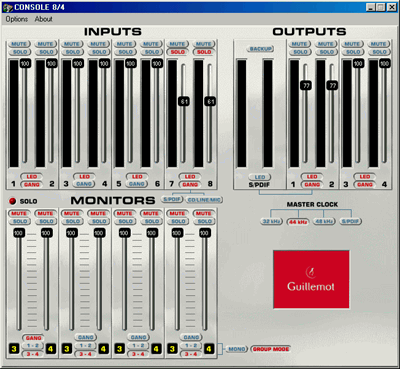Viewport: 400px width, 369px height.
Task: Disable the red Solo on input 7
Action: [177, 52]
